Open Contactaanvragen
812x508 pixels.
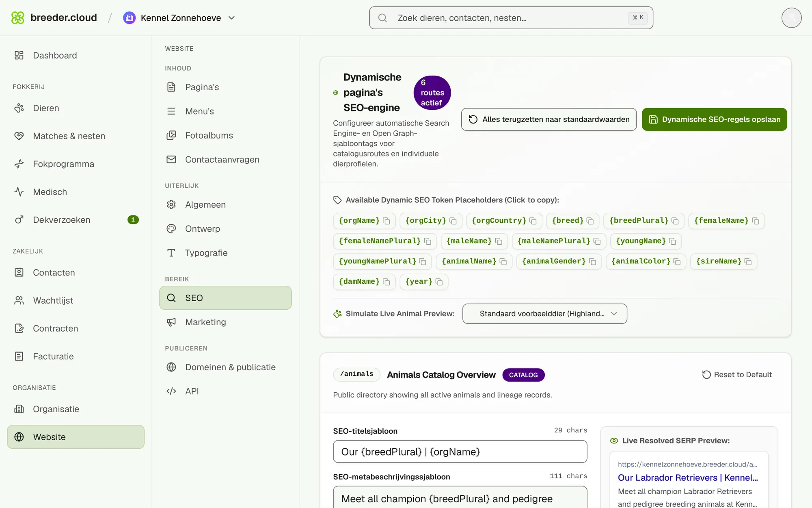click(x=225, y=160)
